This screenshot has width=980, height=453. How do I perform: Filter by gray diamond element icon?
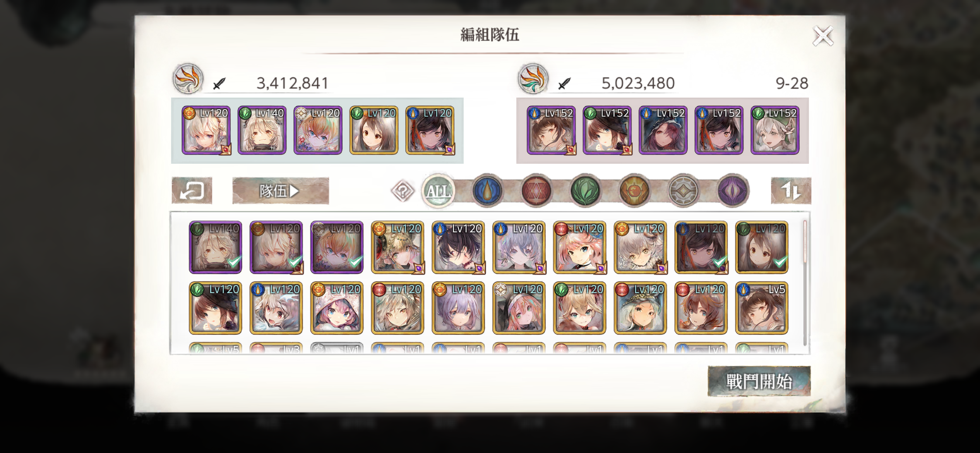(683, 190)
